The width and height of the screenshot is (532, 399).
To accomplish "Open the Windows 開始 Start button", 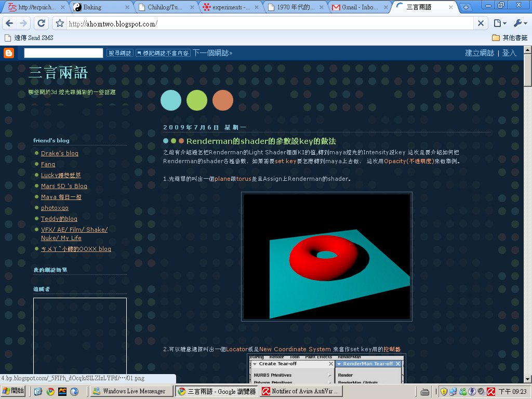I will pos(14,391).
